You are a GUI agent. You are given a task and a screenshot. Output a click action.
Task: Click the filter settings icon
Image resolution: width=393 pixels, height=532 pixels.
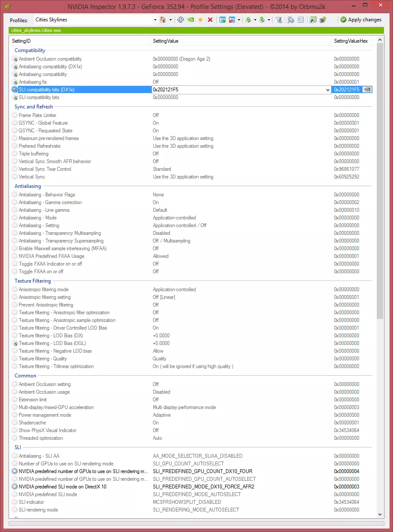279,20
